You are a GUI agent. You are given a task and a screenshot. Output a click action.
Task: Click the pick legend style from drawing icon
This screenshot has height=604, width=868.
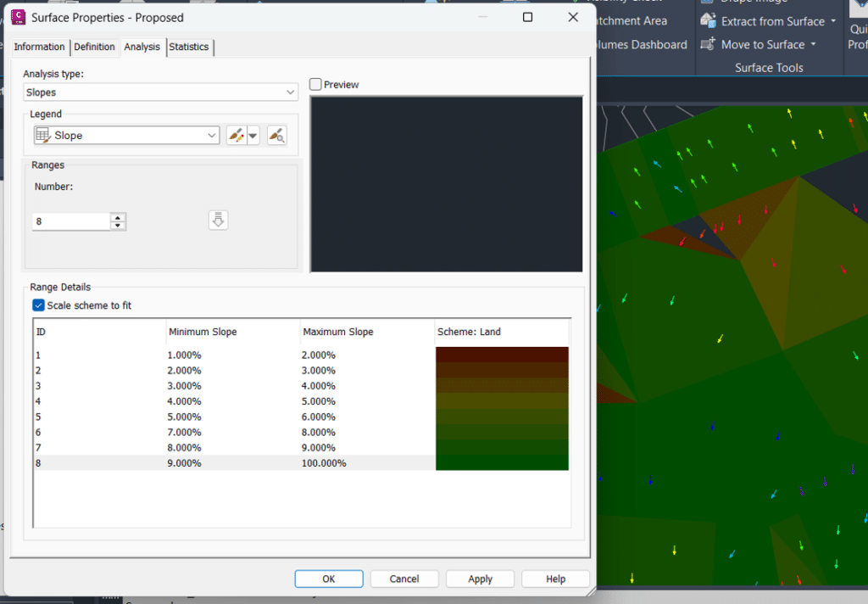pyautogui.click(x=277, y=135)
